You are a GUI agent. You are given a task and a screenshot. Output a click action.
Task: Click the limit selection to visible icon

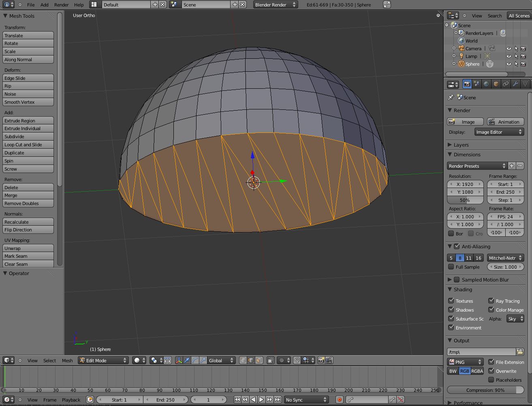(x=271, y=360)
